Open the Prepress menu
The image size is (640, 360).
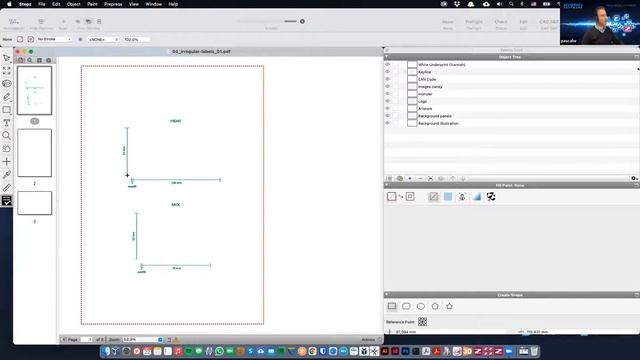tap(113, 4)
